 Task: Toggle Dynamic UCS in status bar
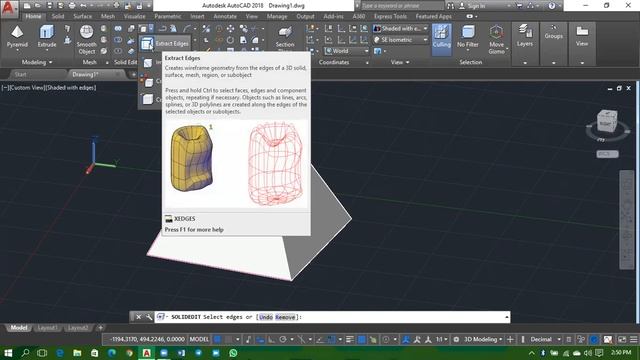373,339
